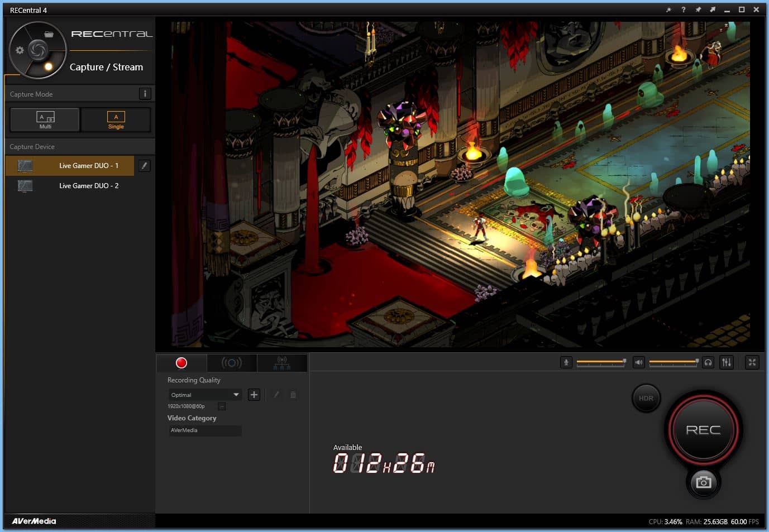Click the 1920x1080@60p resolution text
769x532 pixels.
coord(186,406)
